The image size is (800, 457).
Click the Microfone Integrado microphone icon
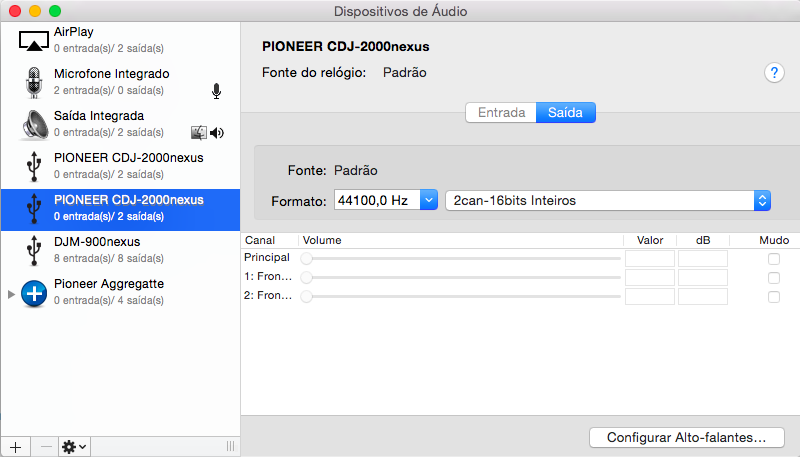tap(34, 82)
